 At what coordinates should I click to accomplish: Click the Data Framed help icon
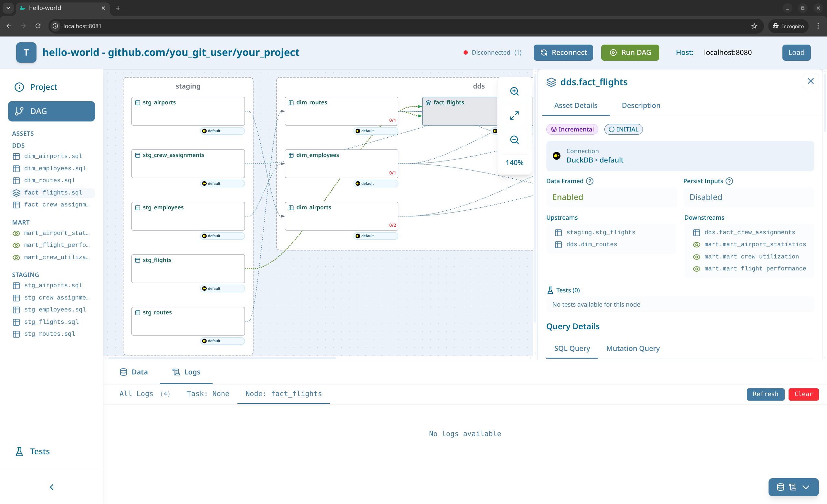click(589, 181)
